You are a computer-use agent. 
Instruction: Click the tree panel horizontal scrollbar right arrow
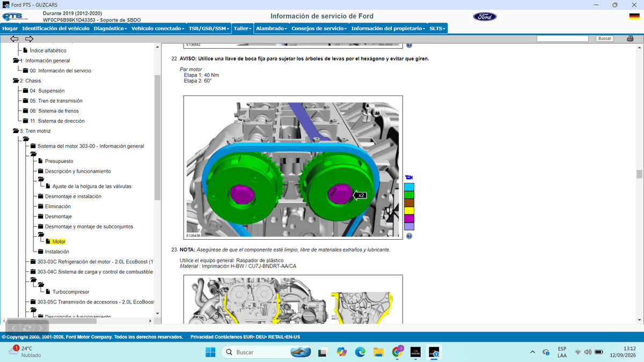click(150, 321)
